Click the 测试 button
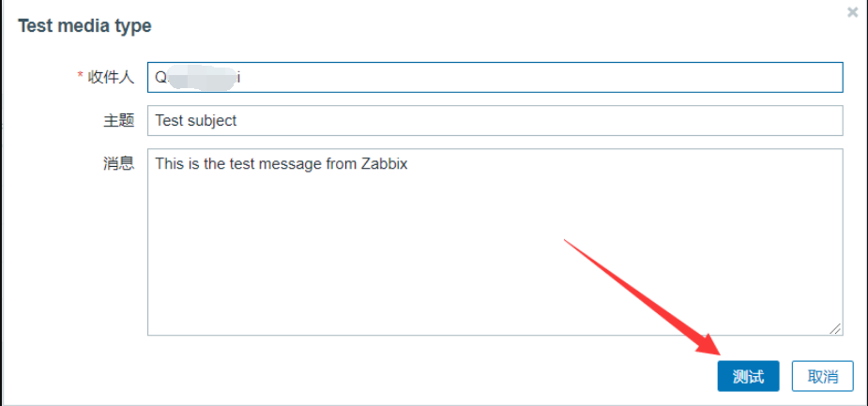Screen dimensions: 868x406 click(748, 377)
